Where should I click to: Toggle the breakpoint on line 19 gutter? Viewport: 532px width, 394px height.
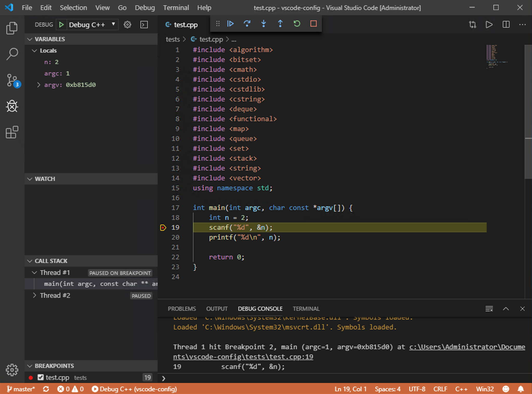[x=163, y=228]
